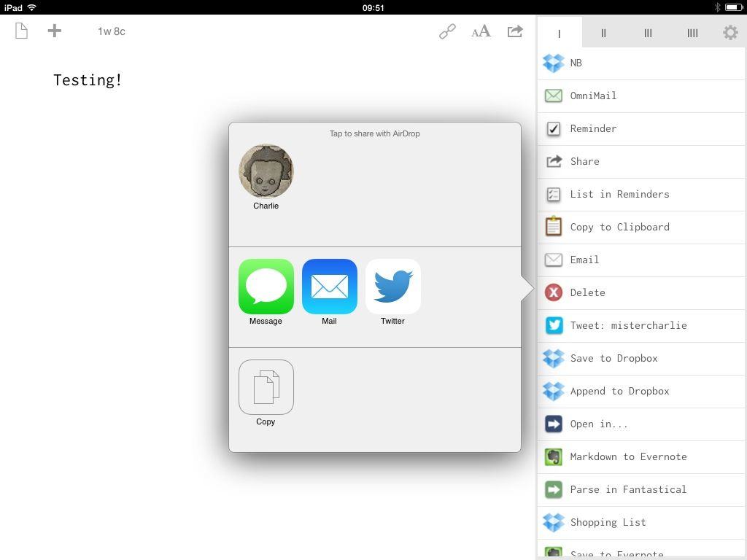Image resolution: width=747 pixels, height=560 pixels.
Task: Tap the Copy icon in share sheet
Action: [266, 387]
